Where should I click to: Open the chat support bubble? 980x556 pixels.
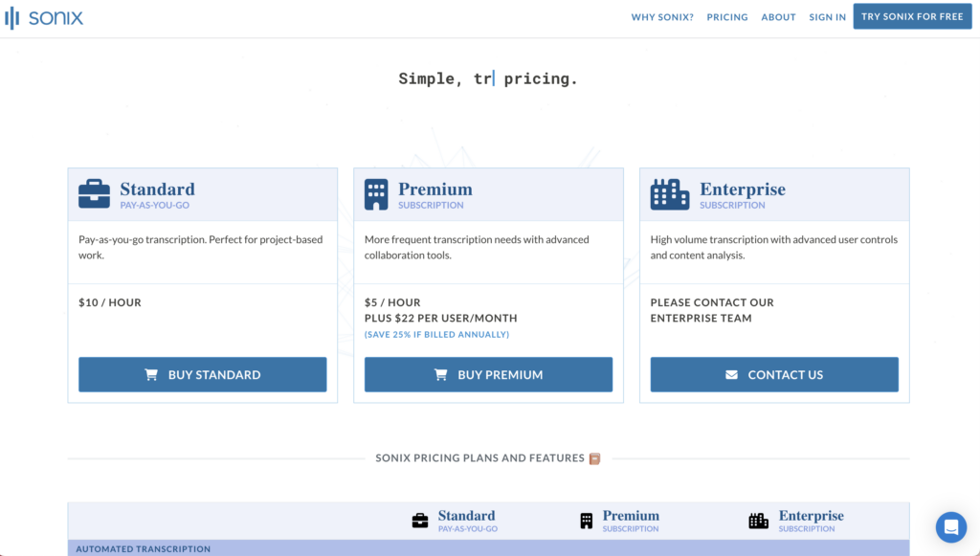pos(950,526)
